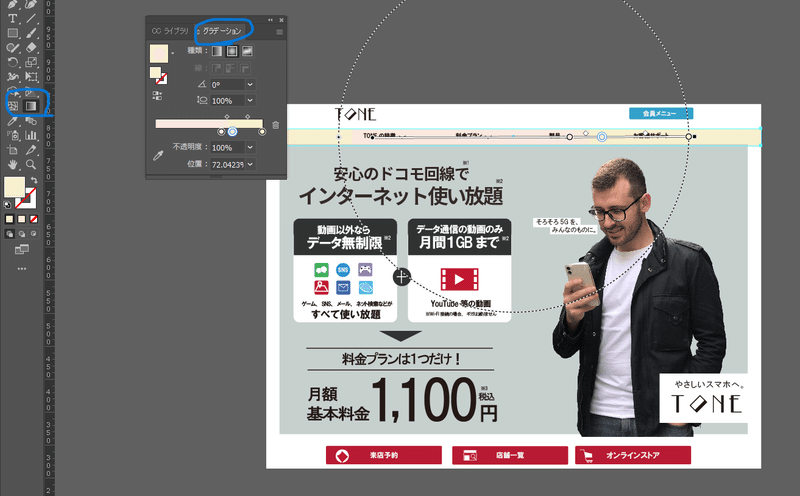
Task: Select the leftmost stop under gradient bar
Action: click(x=221, y=132)
